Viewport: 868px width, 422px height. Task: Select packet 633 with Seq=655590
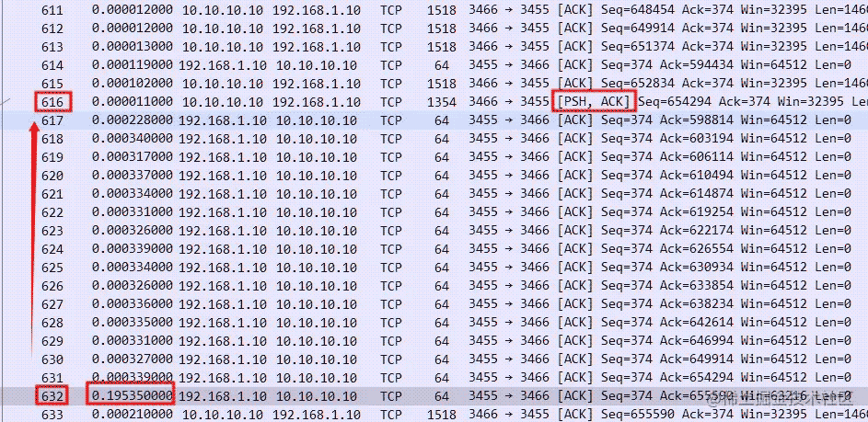(434, 415)
